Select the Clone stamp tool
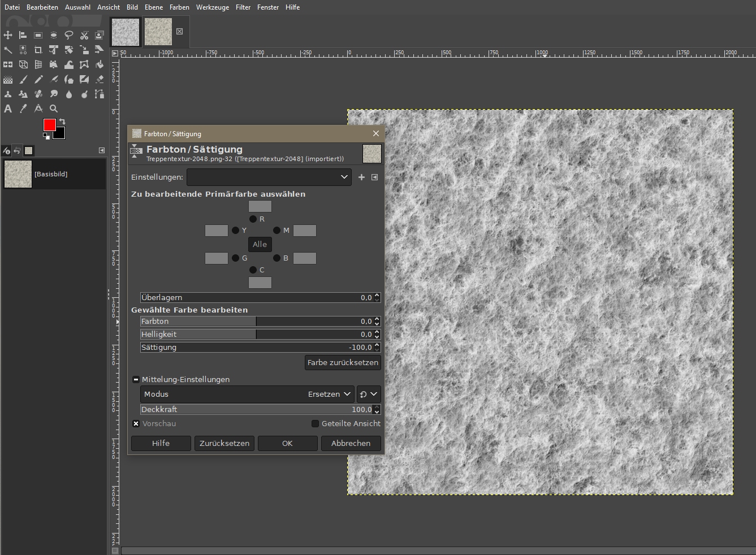756x555 pixels. coord(8,94)
